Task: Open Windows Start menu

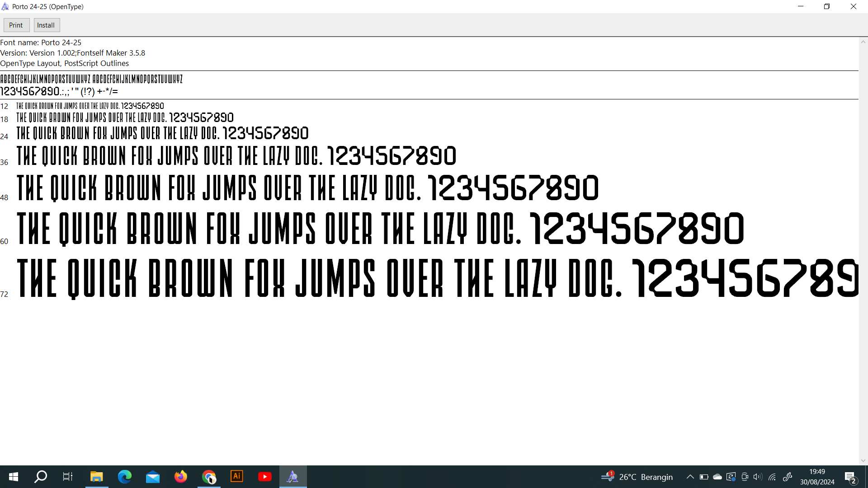Action: click(x=14, y=477)
